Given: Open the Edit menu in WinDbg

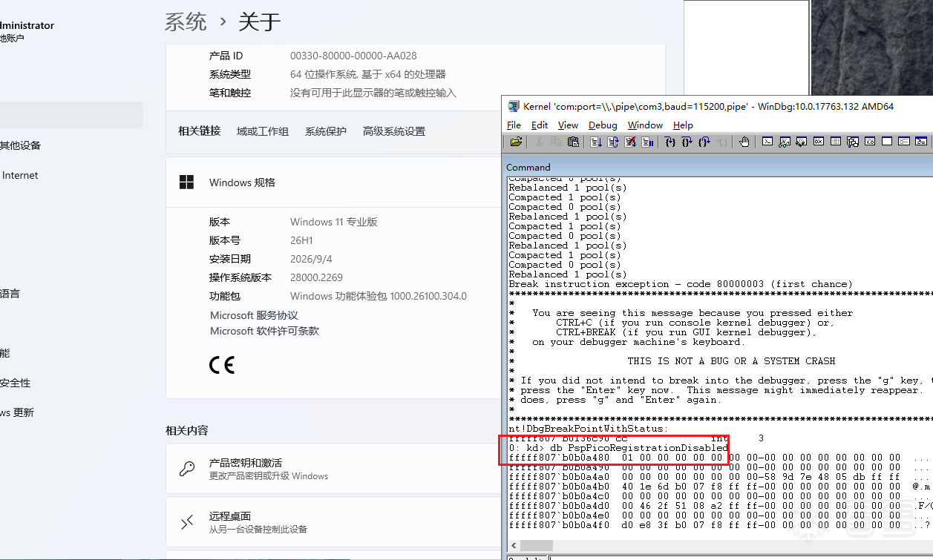Looking at the screenshot, I should 540,125.
